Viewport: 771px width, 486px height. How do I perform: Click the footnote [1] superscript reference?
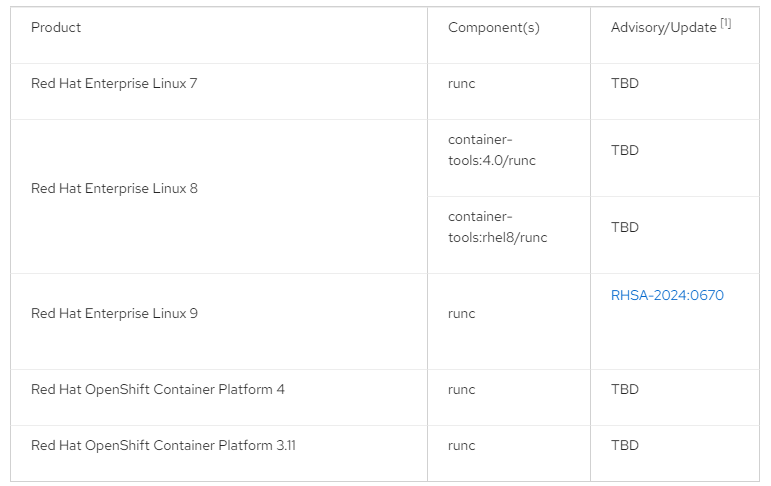726,23
